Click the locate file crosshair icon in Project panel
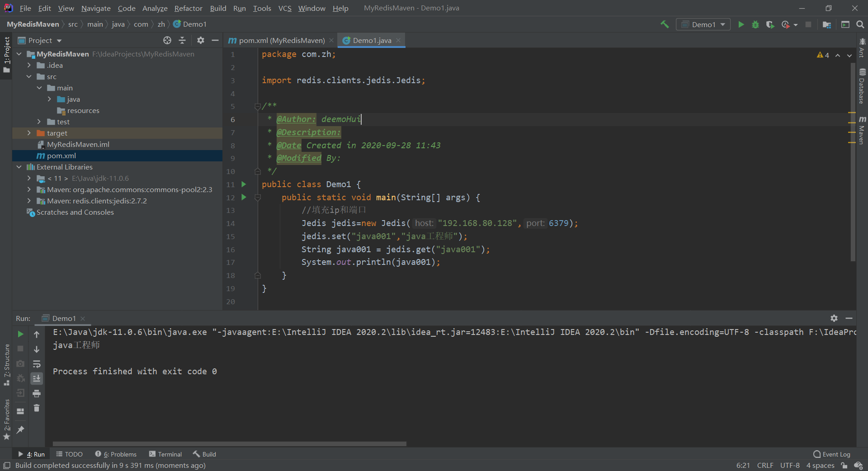Screen dimensions: 868x471 click(167, 40)
